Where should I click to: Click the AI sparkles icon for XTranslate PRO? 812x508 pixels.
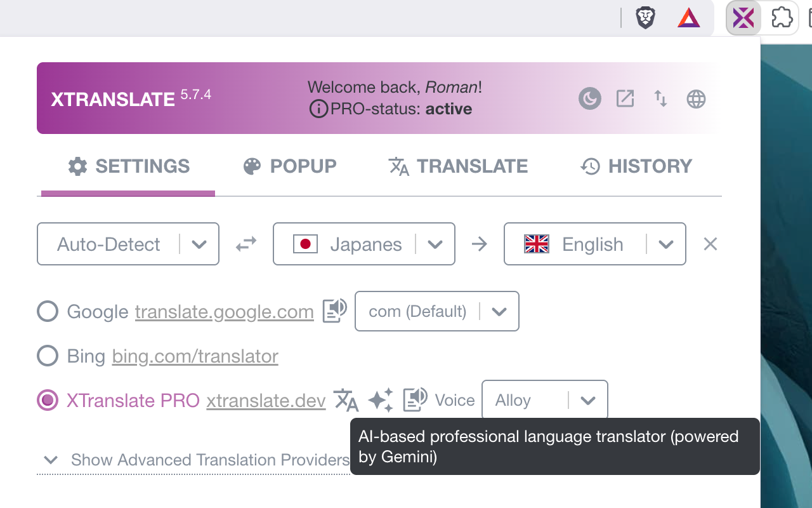[x=381, y=399]
